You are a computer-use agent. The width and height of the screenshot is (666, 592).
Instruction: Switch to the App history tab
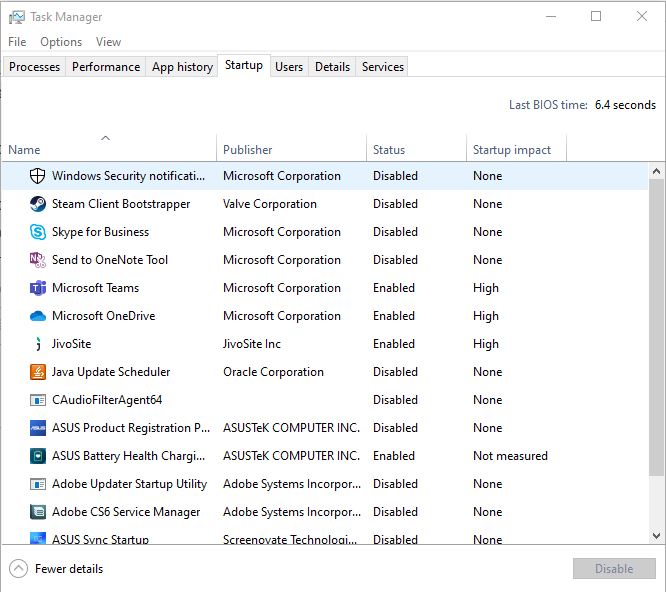pyautogui.click(x=182, y=67)
